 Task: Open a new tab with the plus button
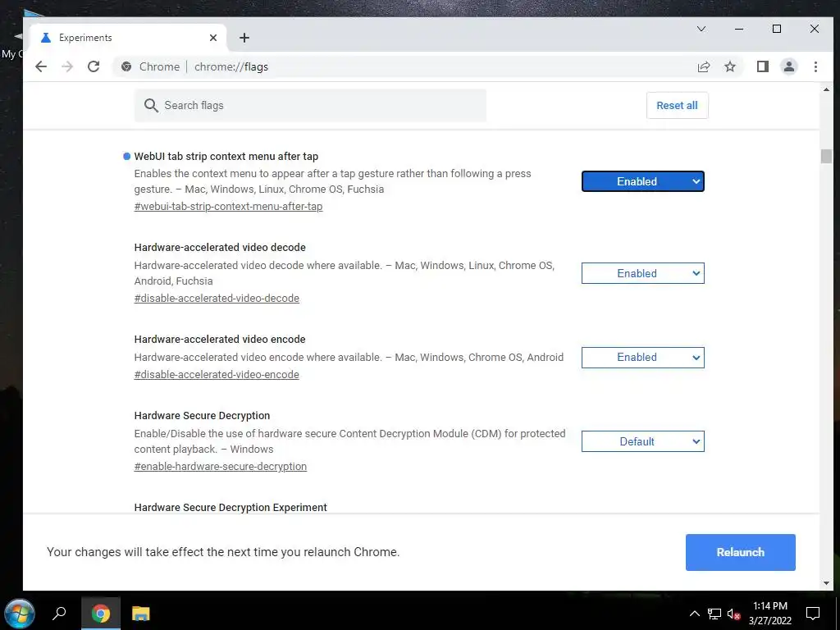tap(244, 38)
